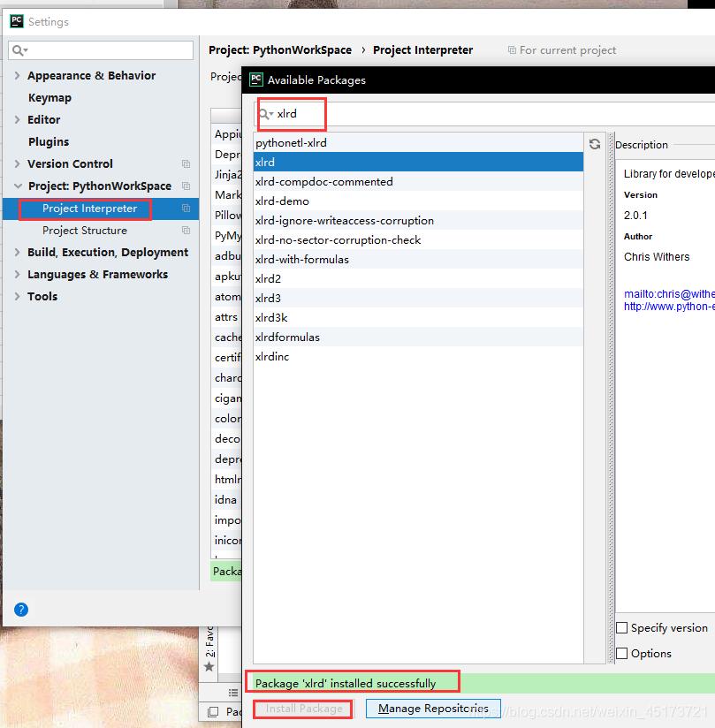Expand the Tools settings section

(17, 296)
